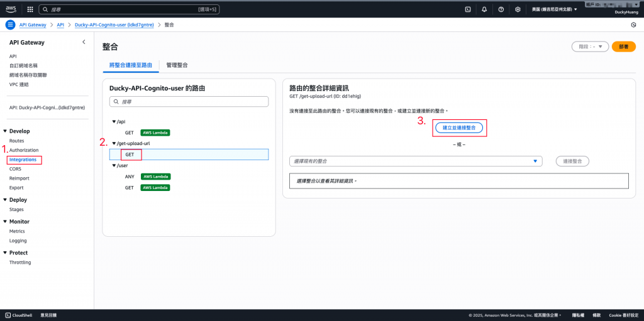Collapse the Develop section

point(5,131)
